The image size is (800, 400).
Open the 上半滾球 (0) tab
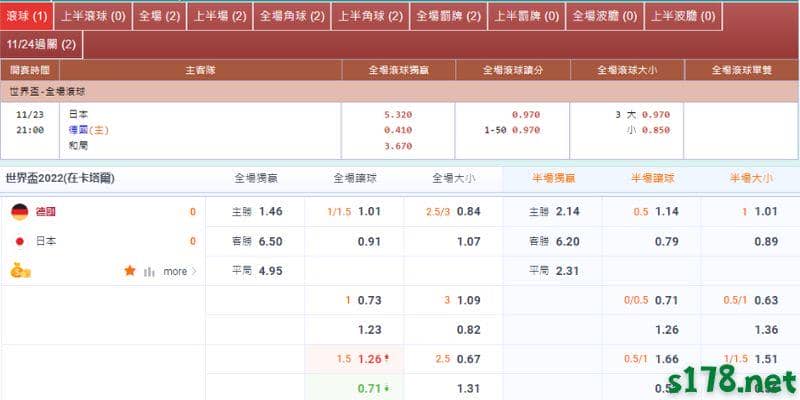pos(93,16)
